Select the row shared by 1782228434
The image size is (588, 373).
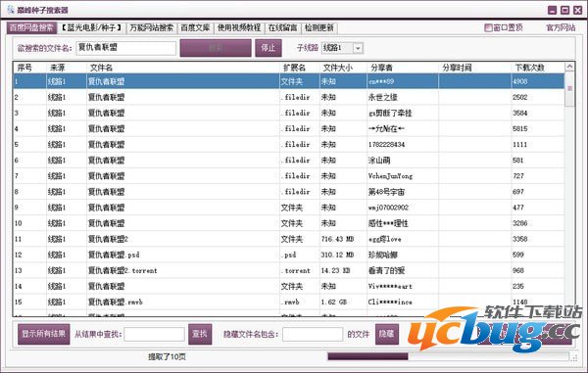pos(289,144)
